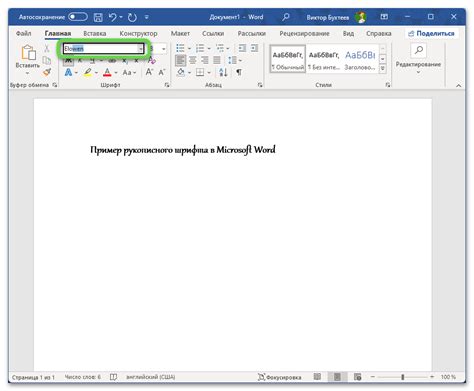Open the Файл menu
Image resolution: width=474 pixels, height=391 pixels.
23,33
